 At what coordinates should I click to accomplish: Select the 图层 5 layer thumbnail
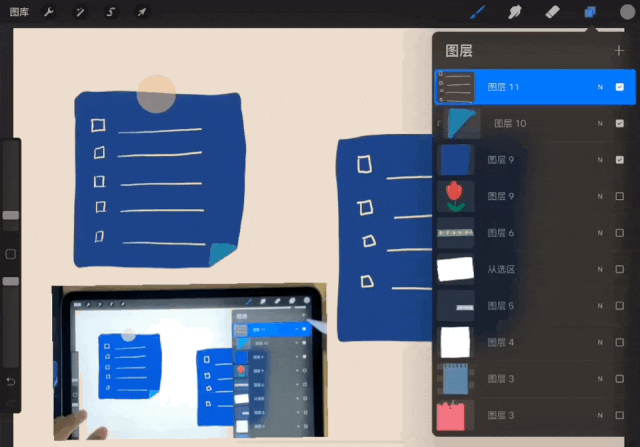point(456,306)
